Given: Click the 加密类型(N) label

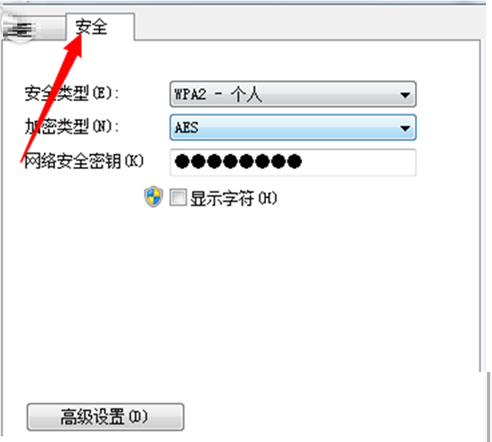Looking at the screenshot, I should [x=72, y=126].
